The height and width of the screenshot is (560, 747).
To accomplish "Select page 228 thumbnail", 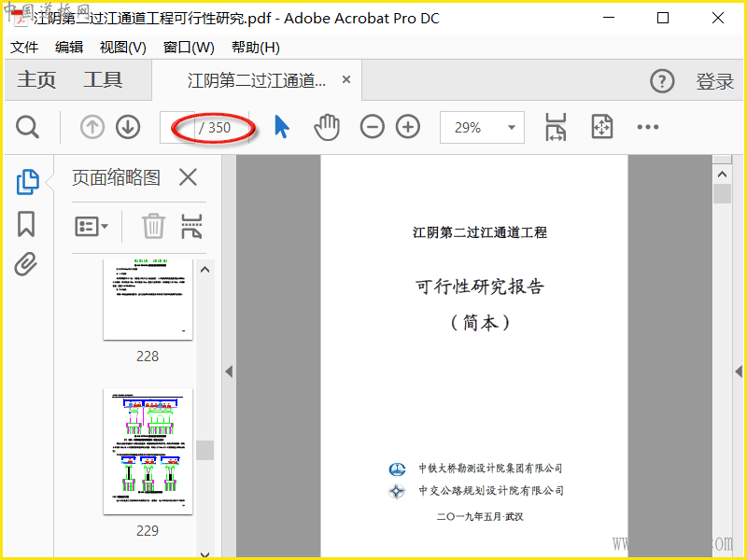I will point(148,300).
